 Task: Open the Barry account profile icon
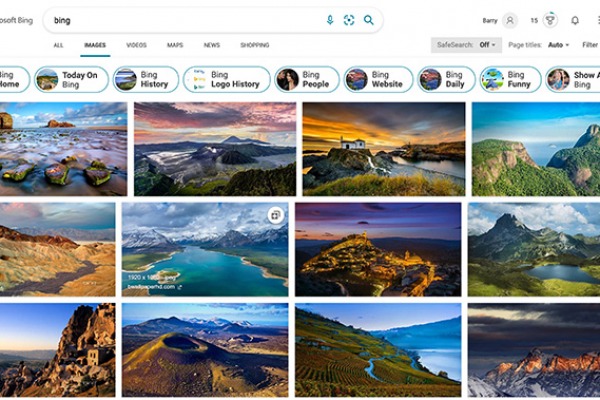pos(510,20)
